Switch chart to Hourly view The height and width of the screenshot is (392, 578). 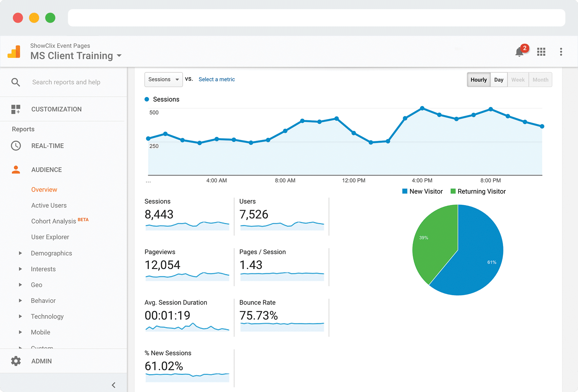tap(479, 80)
